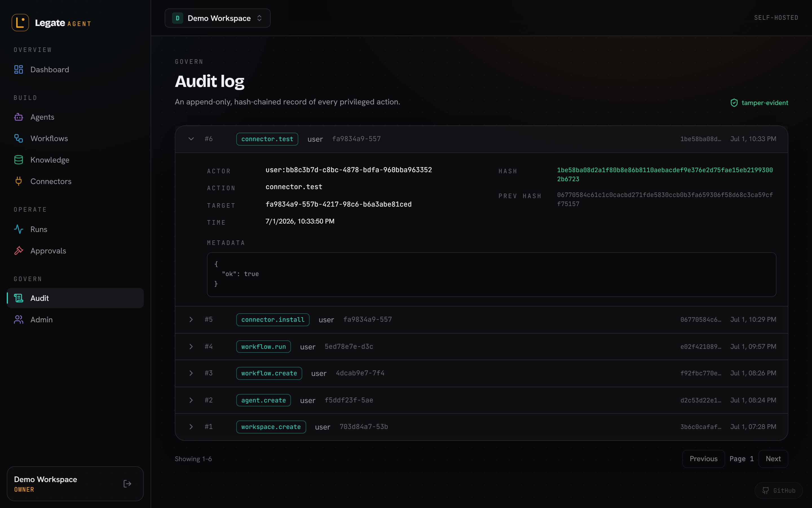This screenshot has height=508, width=812.
Task: Click the GitHub icon
Action: (765, 491)
